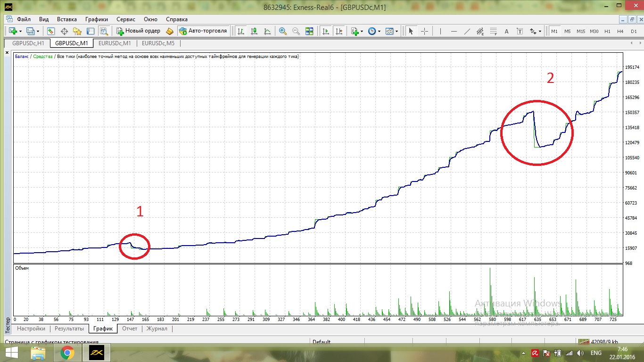
Task: Click the New Chart icon
Action: (x=13, y=31)
